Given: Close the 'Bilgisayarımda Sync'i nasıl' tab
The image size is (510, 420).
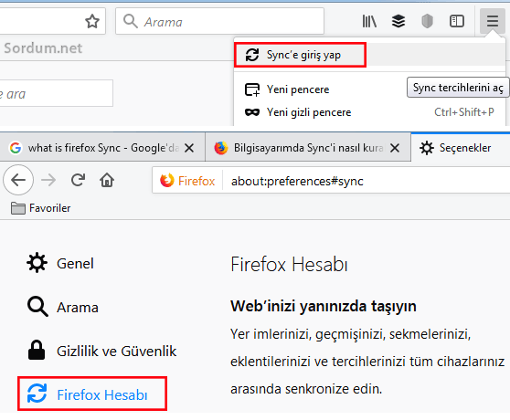Looking at the screenshot, I should pos(395,148).
